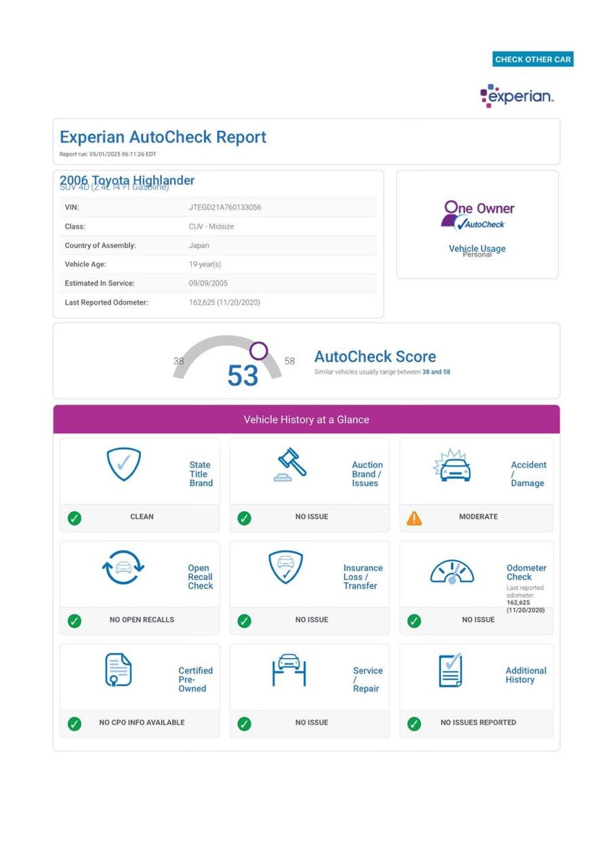Click the 2006 Toyota Highlander heading
613x868 pixels.
[127, 180]
